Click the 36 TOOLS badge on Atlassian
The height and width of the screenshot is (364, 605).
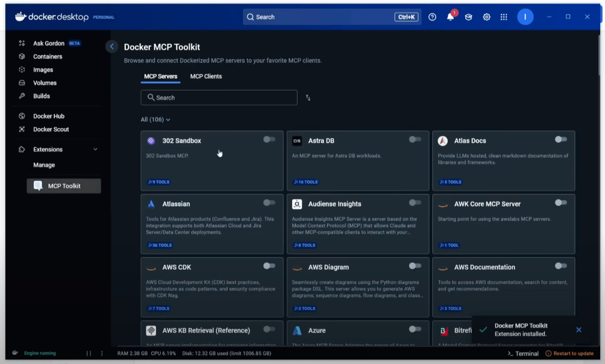pyautogui.click(x=160, y=245)
